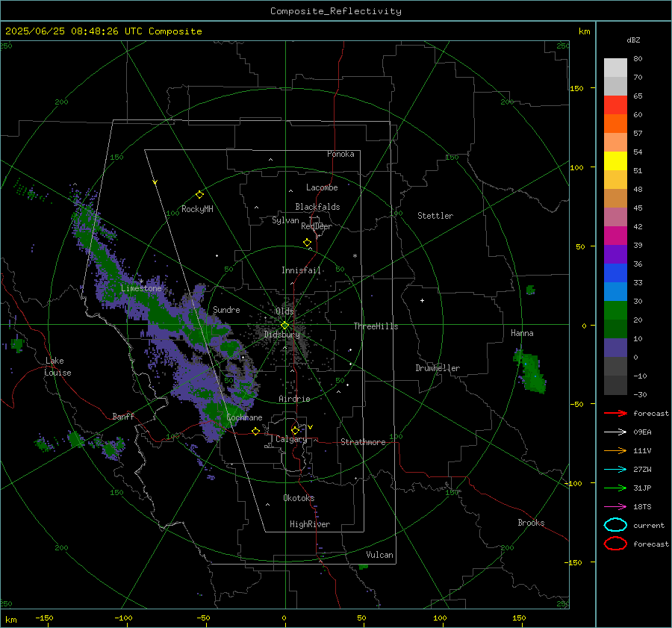Click the Sundre label

pos(226,309)
